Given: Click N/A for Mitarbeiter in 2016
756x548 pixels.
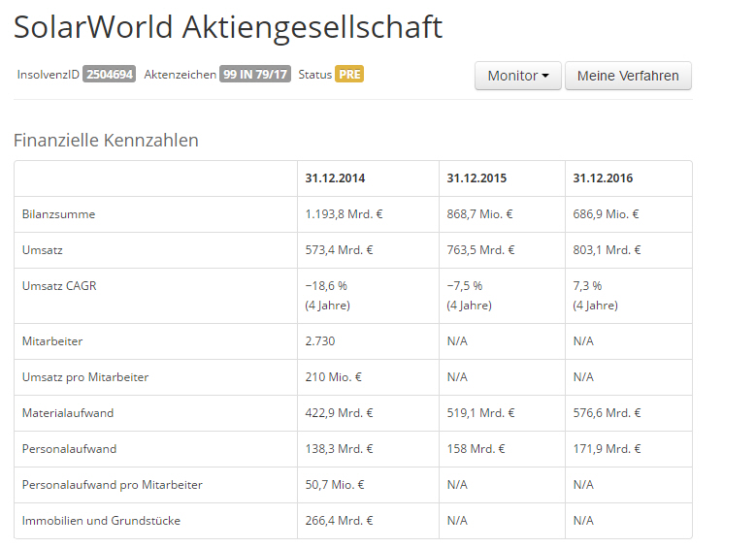Looking at the screenshot, I should pos(583,341).
